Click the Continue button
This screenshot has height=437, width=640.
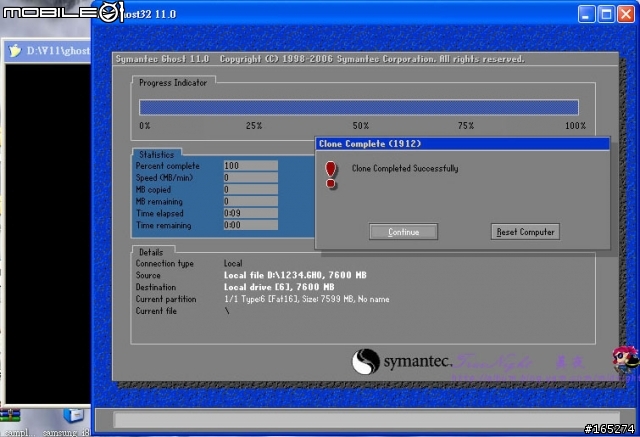[x=403, y=232]
